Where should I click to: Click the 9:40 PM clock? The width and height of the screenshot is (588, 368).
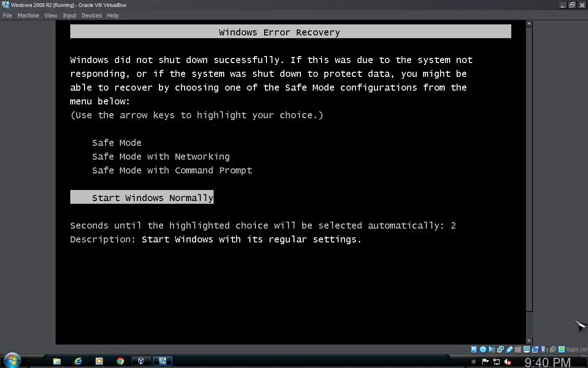pyautogui.click(x=548, y=362)
